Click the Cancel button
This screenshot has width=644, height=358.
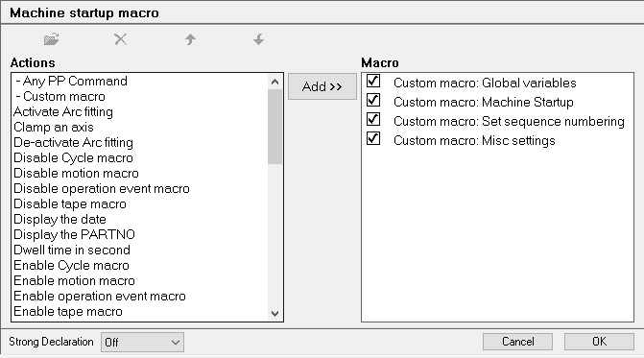point(517,342)
